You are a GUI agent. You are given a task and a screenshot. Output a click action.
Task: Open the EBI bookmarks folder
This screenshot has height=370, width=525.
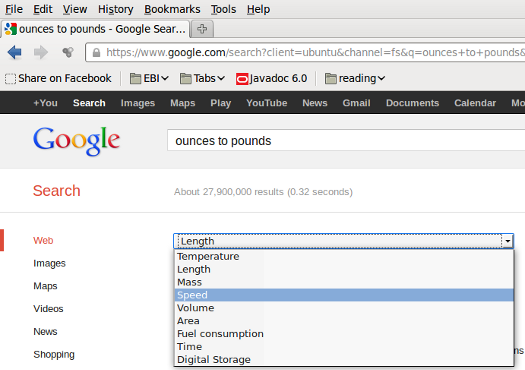point(149,78)
